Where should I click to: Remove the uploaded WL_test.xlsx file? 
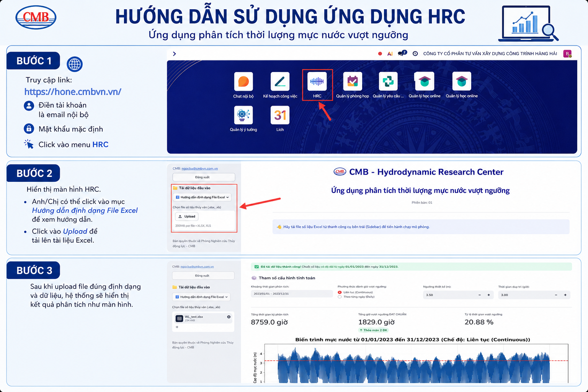click(x=229, y=317)
